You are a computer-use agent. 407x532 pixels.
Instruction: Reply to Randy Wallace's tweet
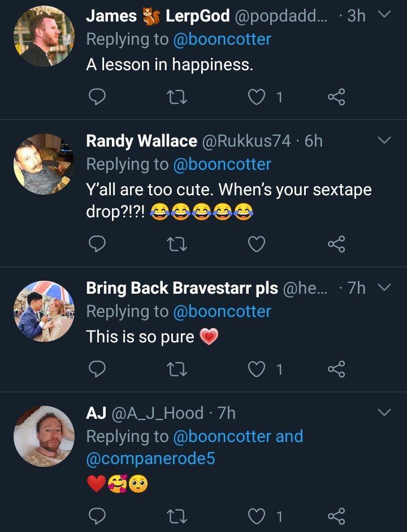[98, 244]
